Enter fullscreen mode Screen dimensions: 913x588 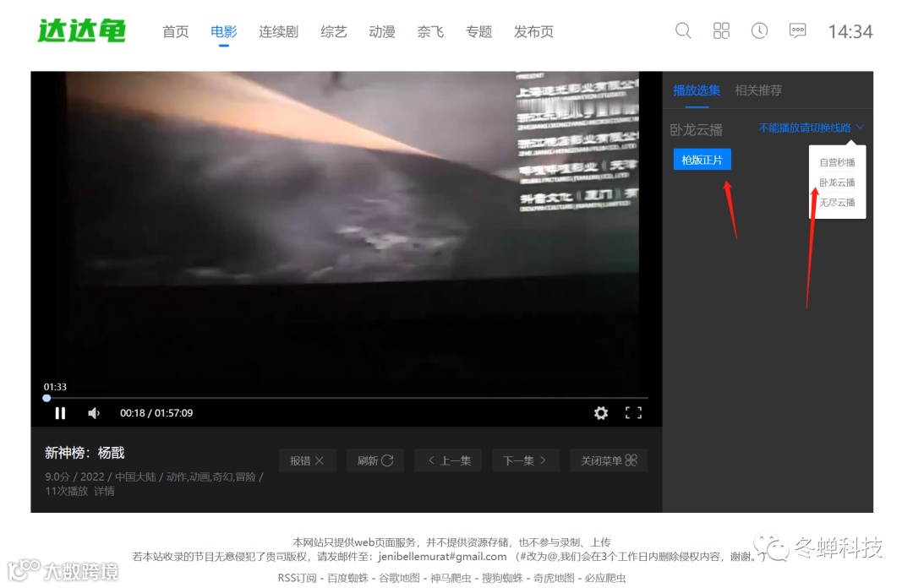(x=633, y=413)
